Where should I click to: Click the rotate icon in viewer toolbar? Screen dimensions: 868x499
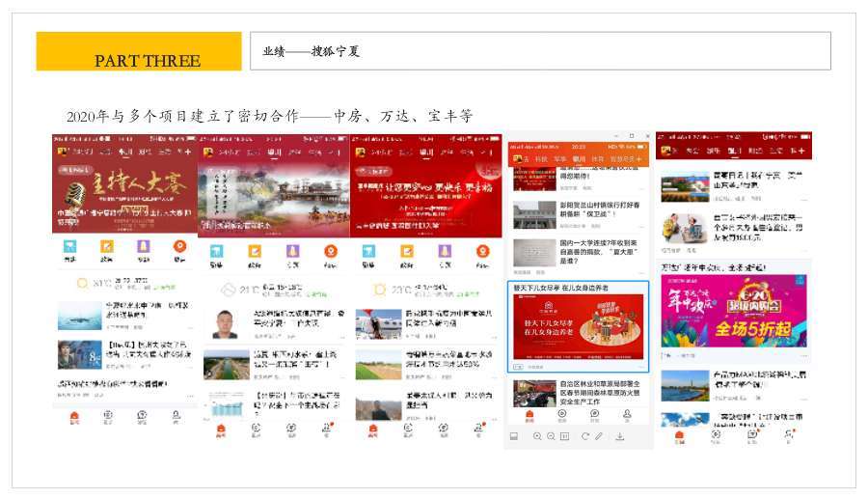point(584,437)
